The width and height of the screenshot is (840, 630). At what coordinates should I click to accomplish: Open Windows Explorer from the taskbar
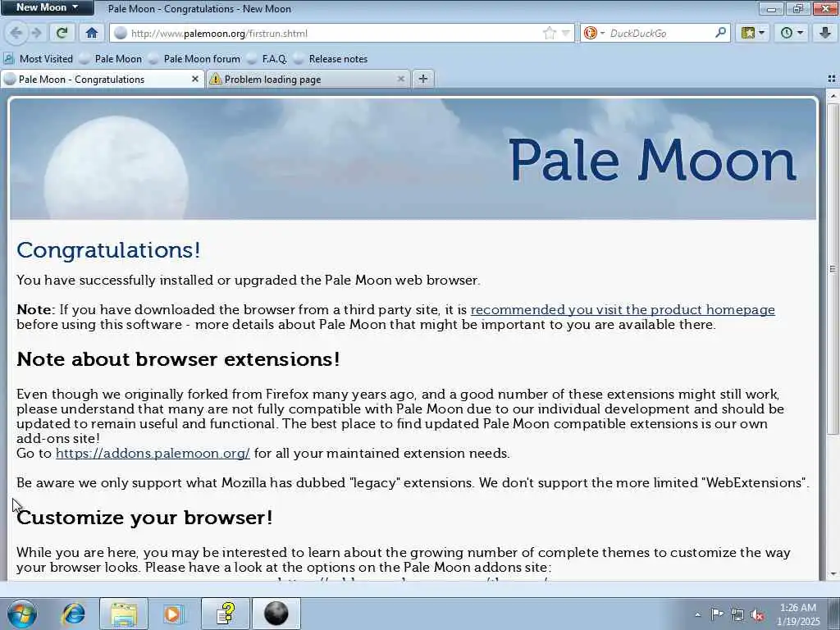[124, 614]
